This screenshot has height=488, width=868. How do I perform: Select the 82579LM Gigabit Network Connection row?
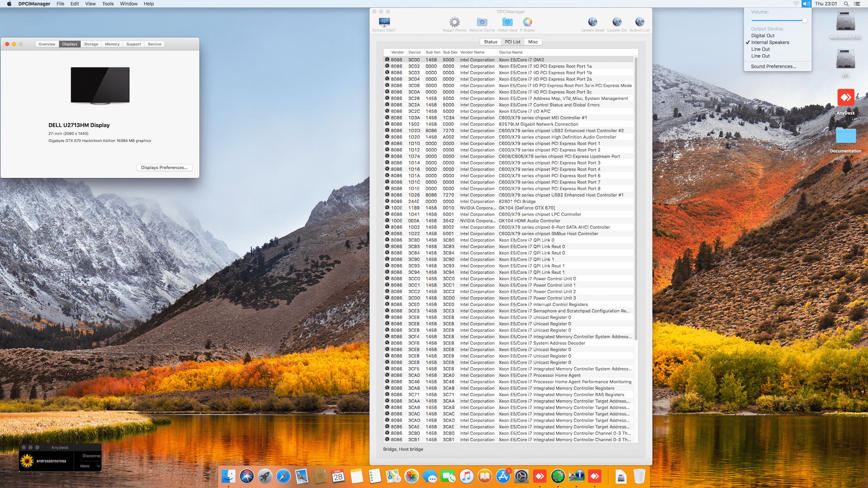pyautogui.click(x=508, y=124)
